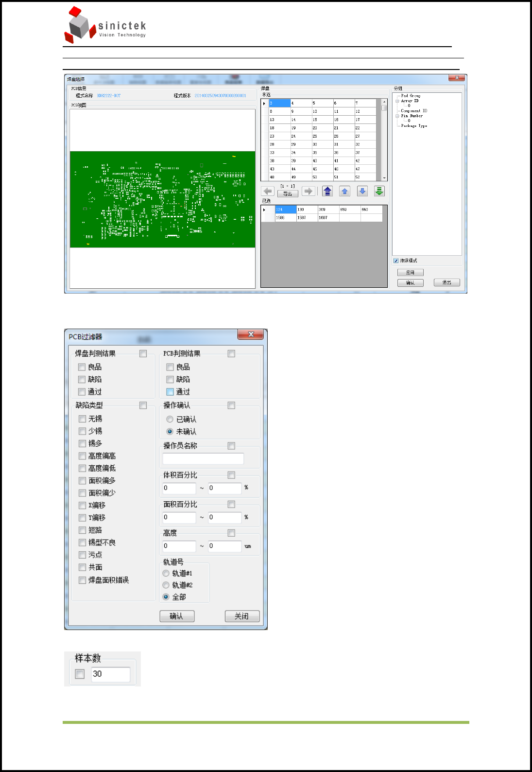Check 通过 under PCB判测结果
Image resolution: width=532 pixels, height=772 pixels.
(170, 392)
